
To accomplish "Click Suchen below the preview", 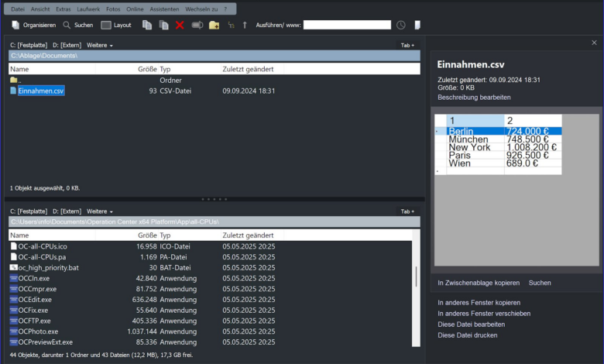I will 540,283.
